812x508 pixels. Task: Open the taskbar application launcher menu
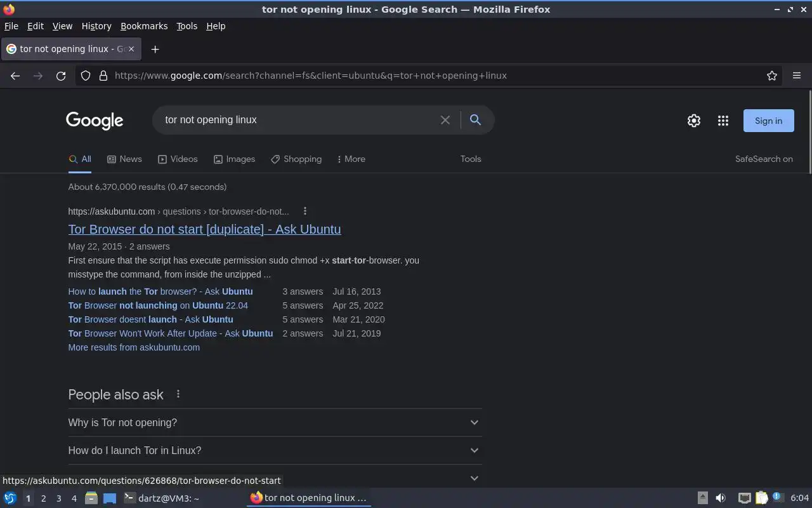pyautogui.click(x=10, y=498)
